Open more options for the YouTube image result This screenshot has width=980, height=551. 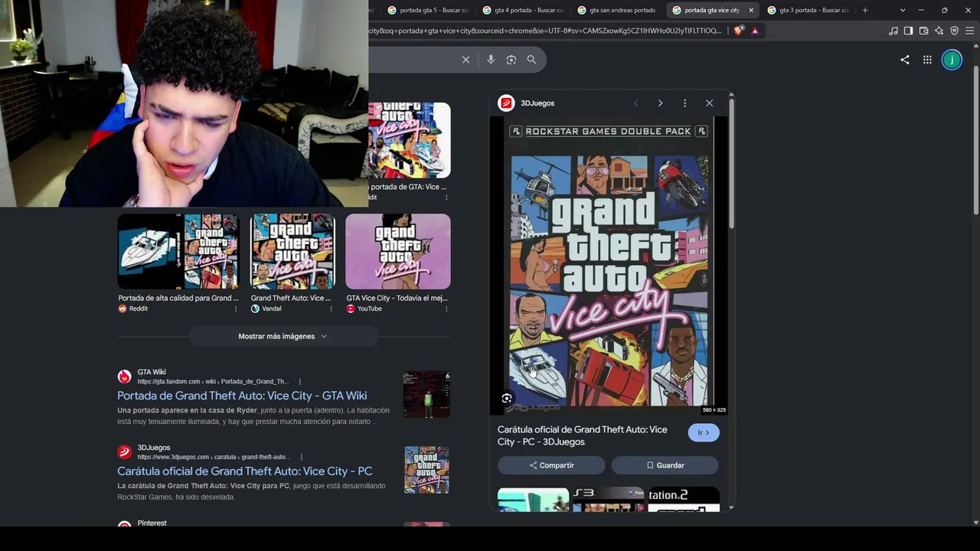click(x=446, y=308)
